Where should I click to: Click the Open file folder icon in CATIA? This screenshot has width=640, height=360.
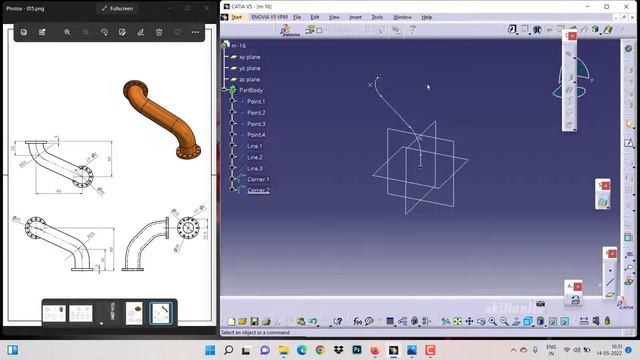[x=242, y=322]
